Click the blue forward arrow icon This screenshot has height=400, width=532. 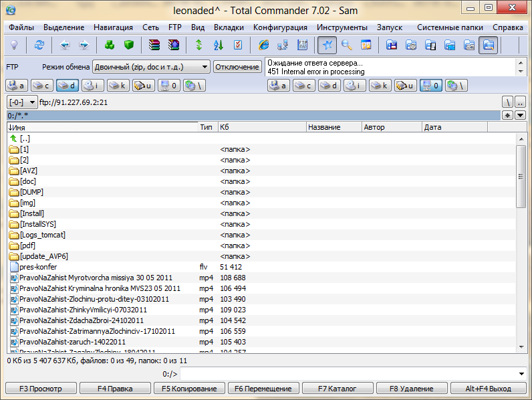84,45
